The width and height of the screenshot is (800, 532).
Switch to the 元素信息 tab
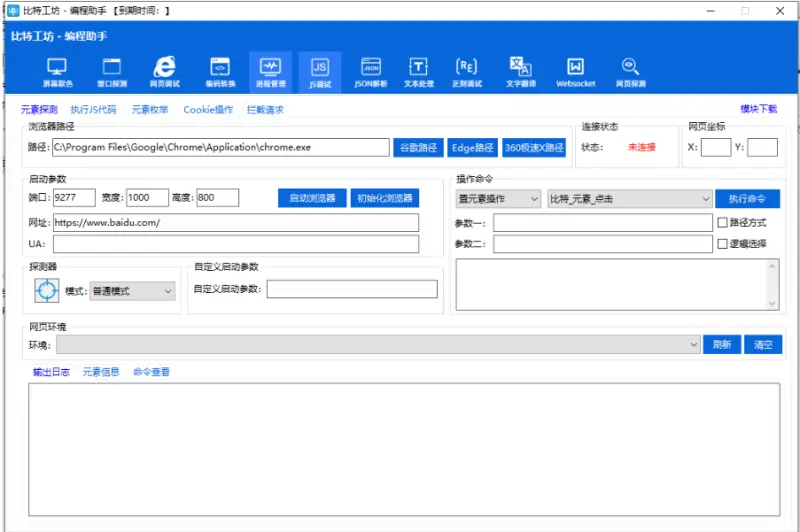point(101,372)
